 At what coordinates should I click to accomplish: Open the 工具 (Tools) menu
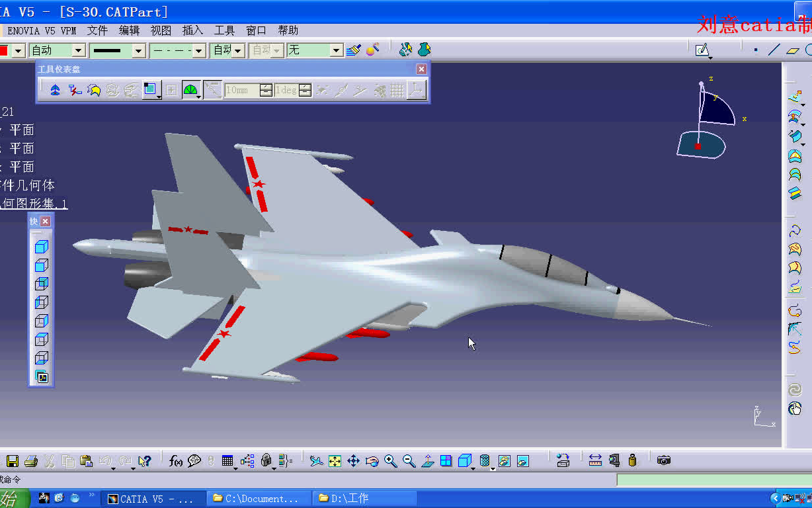pyautogui.click(x=224, y=30)
